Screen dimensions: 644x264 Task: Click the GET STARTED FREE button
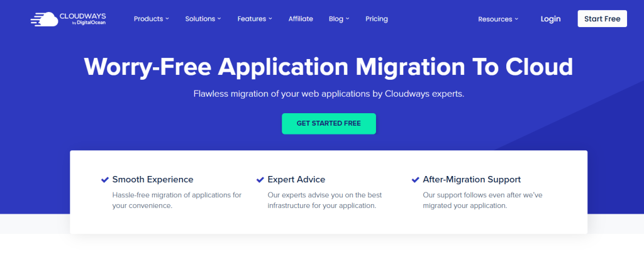pyautogui.click(x=328, y=124)
